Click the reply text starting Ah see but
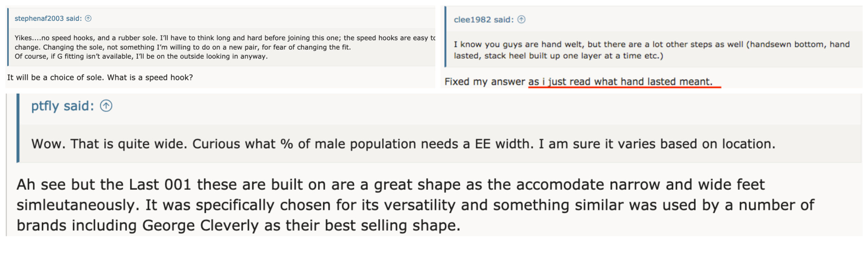The height and width of the screenshot is (270, 868). tap(415, 205)
